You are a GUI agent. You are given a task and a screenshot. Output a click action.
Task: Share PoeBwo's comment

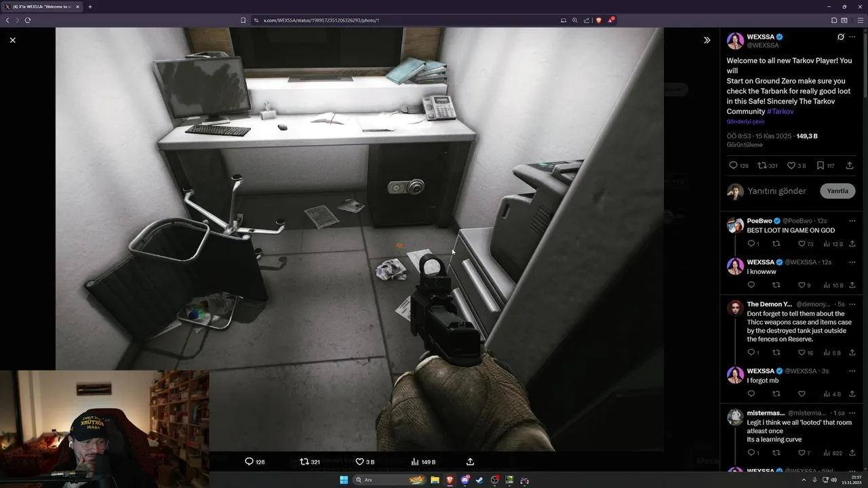[852, 244]
